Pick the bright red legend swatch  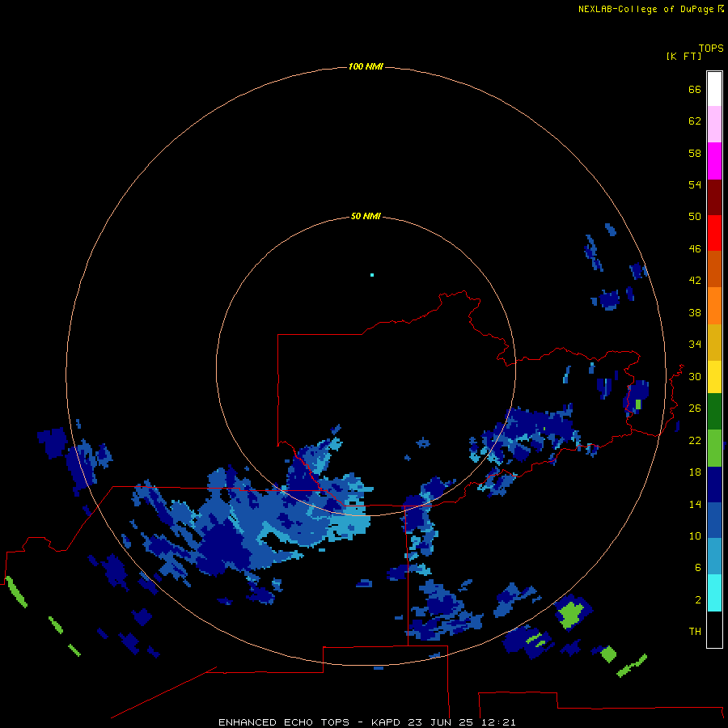pyautogui.click(x=714, y=233)
